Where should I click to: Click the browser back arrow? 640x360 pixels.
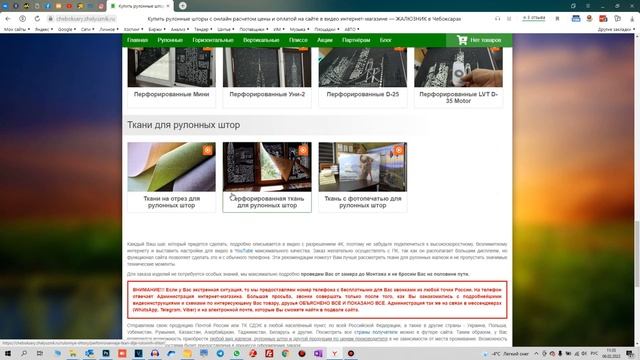pyautogui.click(x=8, y=19)
